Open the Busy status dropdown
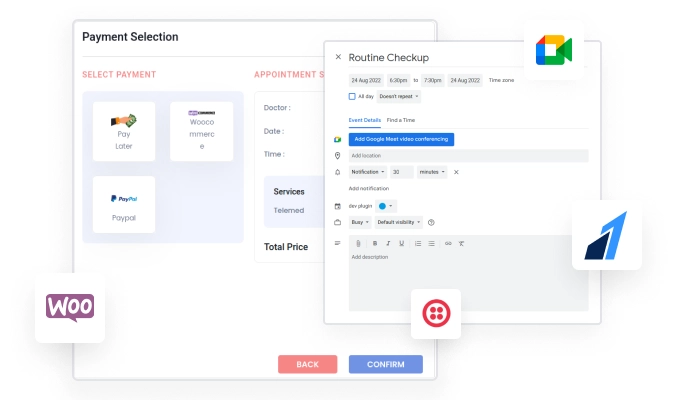The width and height of the screenshot is (684, 400). pyautogui.click(x=360, y=222)
